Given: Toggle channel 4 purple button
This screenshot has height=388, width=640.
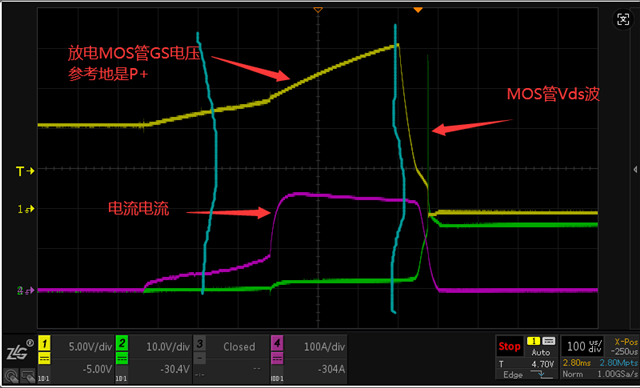Looking at the screenshot, I should tap(277, 343).
